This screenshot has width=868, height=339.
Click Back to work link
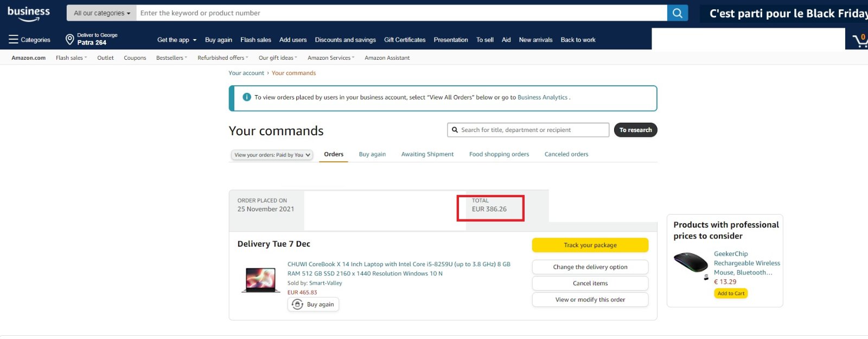coord(578,40)
